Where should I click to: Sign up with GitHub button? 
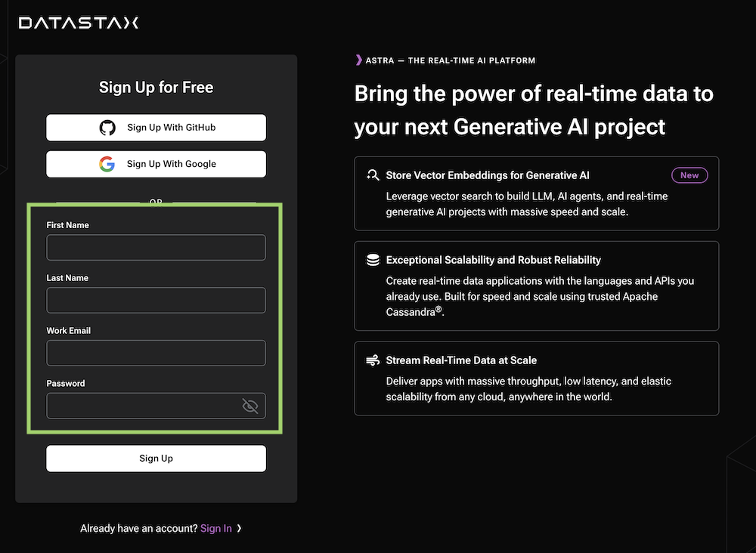point(156,128)
